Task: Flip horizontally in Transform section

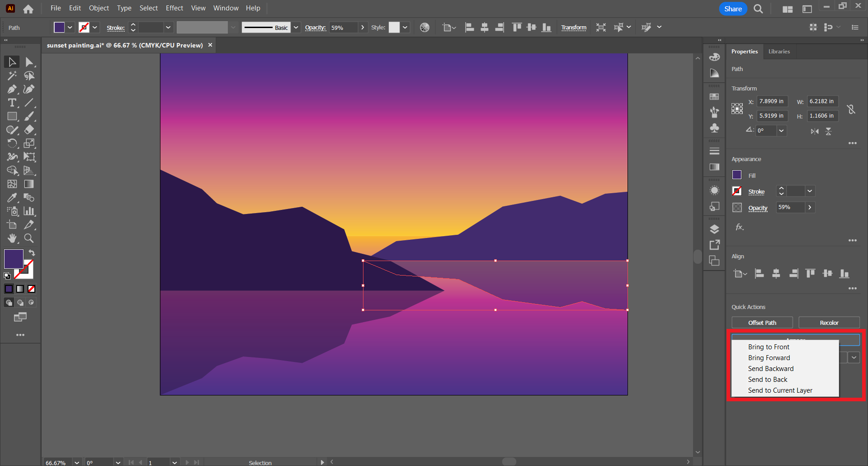Action: 815,131
